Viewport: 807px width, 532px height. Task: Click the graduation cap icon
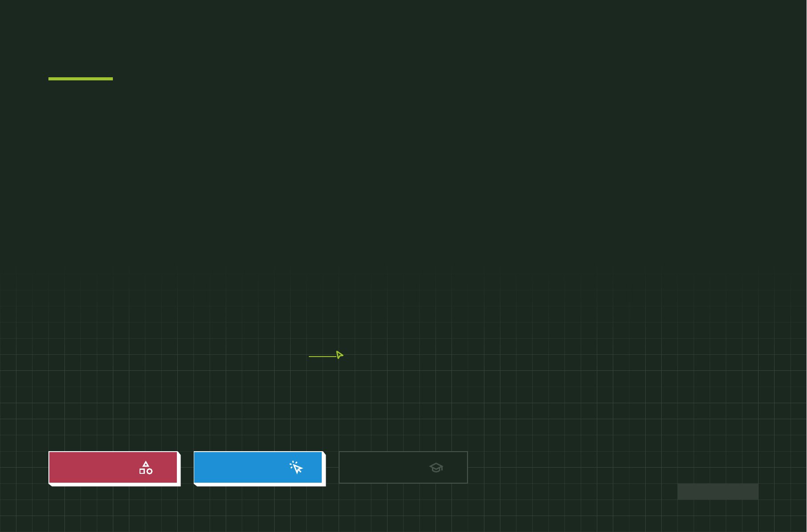(x=436, y=468)
